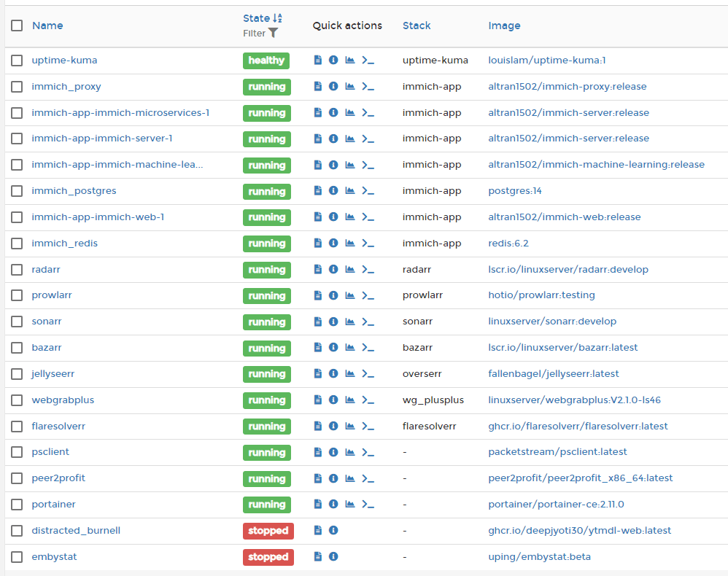Open stats icon for peer2profit

[x=350, y=478]
